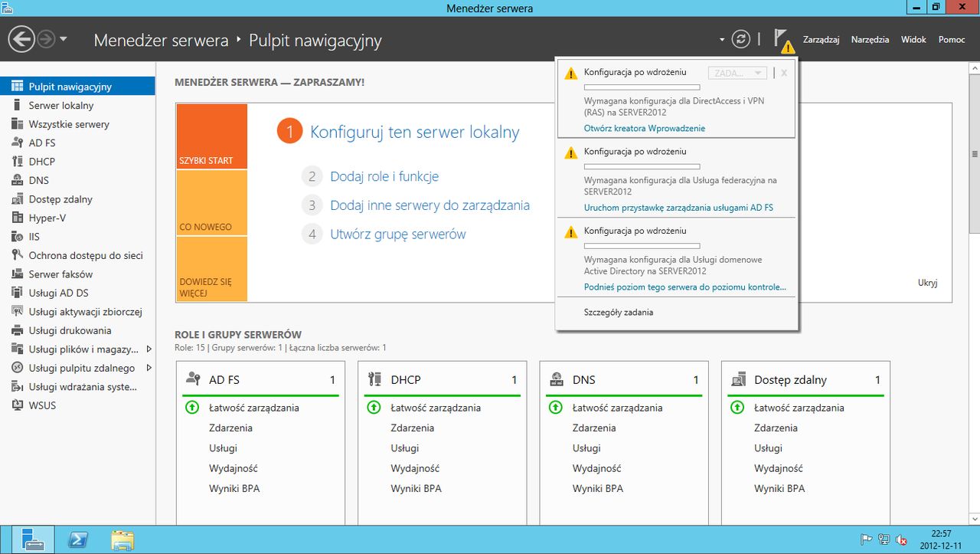Open the AD FS role tile header
The image size is (980, 554).
(x=260, y=379)
